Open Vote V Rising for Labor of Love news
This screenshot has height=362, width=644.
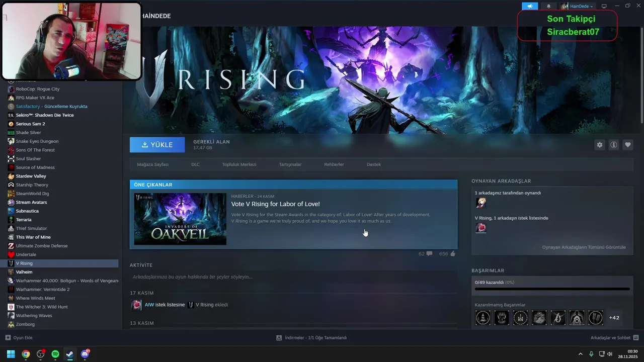275,204
